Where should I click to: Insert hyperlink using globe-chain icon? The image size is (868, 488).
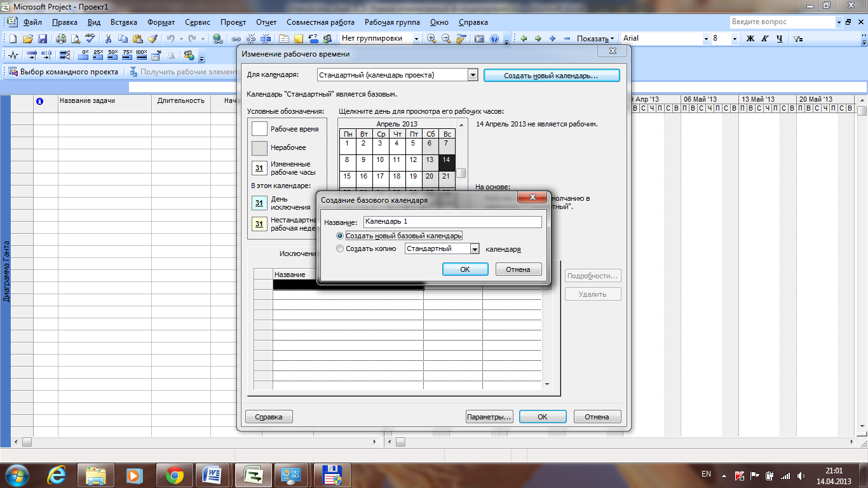[x=218, y=38]
